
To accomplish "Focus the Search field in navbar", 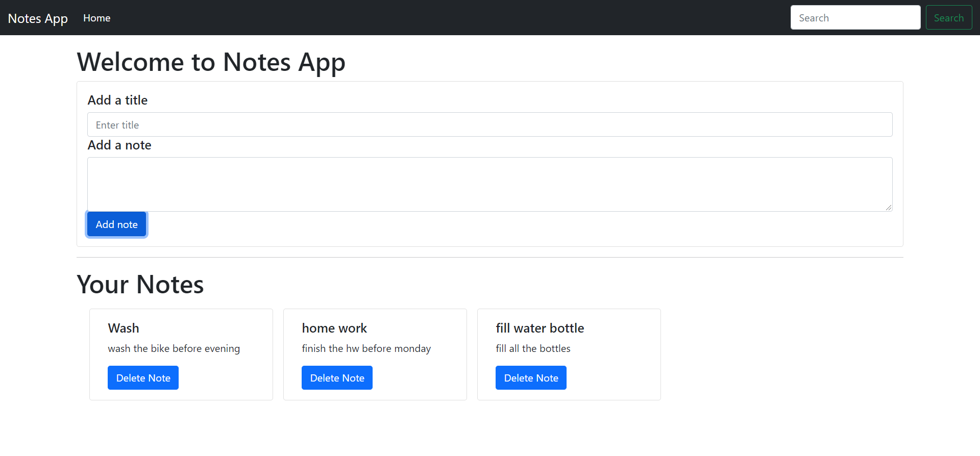I will pos(855,18).
